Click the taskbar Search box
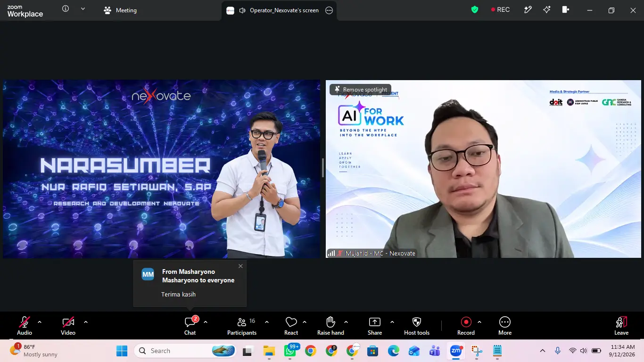The image size is (644, 362). [186, 351]
